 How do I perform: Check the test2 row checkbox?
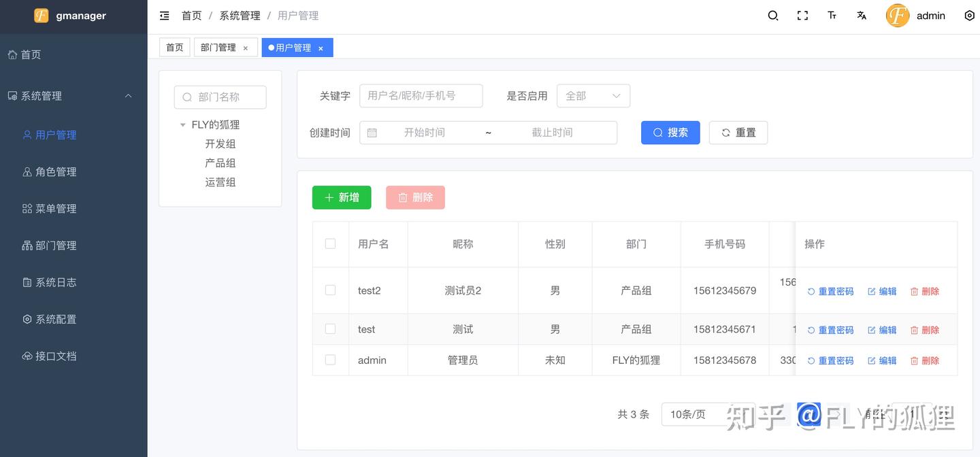tap(330, 290)
